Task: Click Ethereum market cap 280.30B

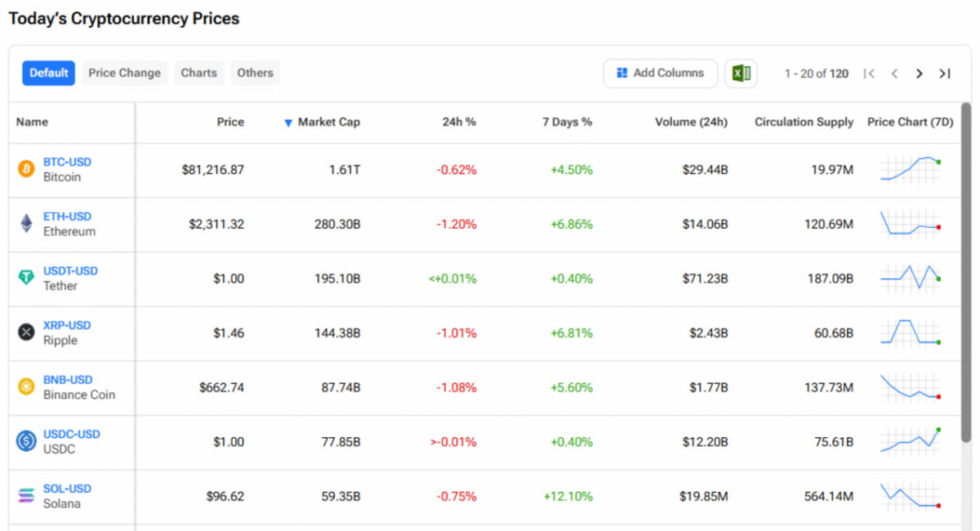Action: coord(337,224)
